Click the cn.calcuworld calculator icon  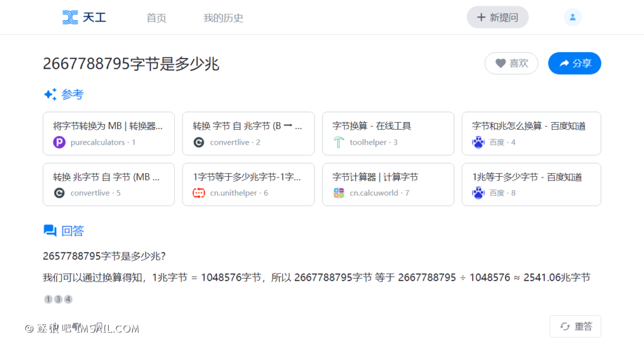[x=339, y=193]
